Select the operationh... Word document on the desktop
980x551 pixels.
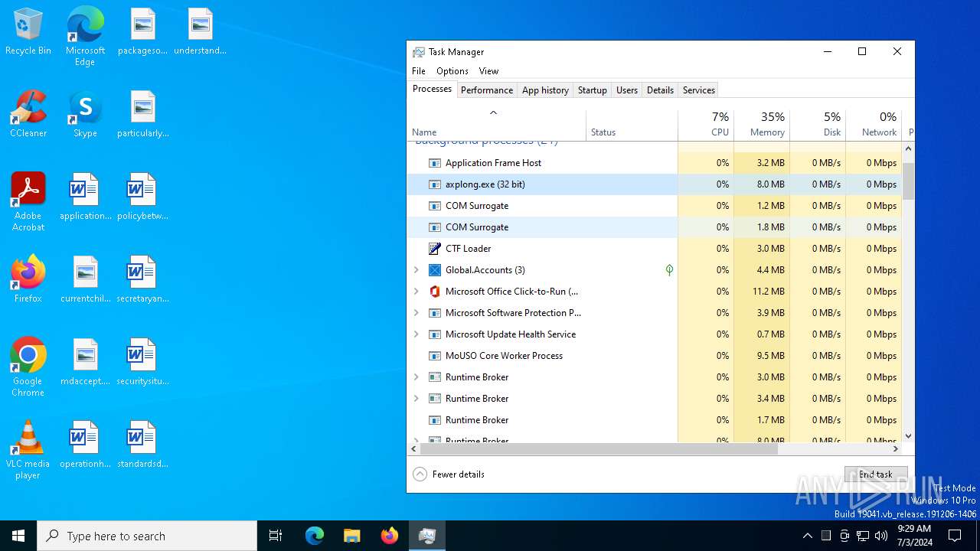coord(85,445)
